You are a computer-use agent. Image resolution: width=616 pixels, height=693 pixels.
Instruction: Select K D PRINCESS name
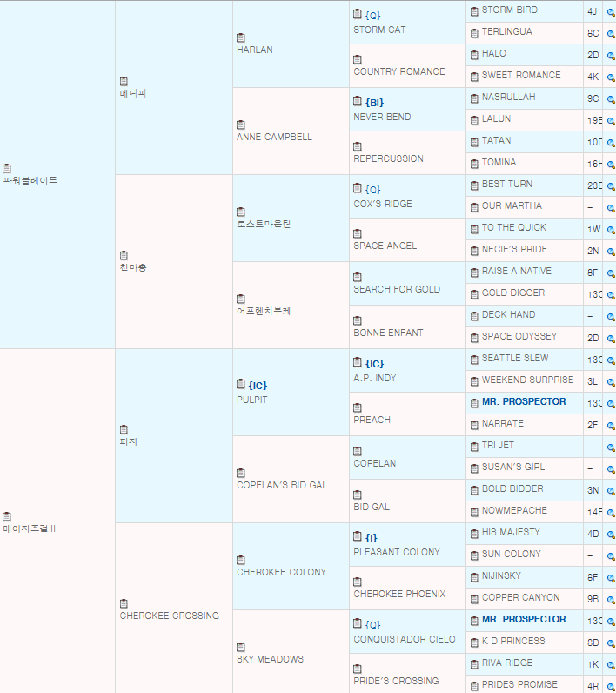(513, 641)
